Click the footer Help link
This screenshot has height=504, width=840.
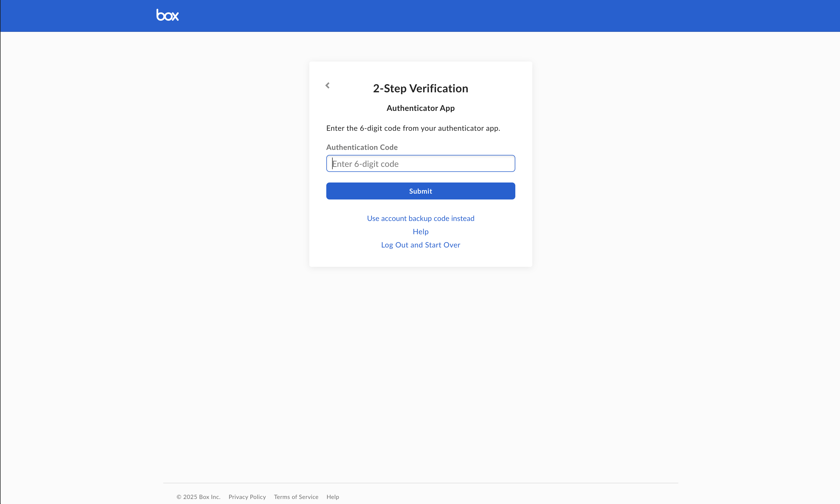332,497
